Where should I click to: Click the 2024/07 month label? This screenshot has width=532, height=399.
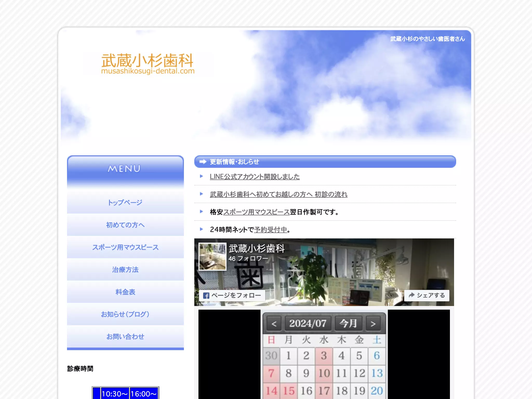pyautogui.click(x=308, y=324)
